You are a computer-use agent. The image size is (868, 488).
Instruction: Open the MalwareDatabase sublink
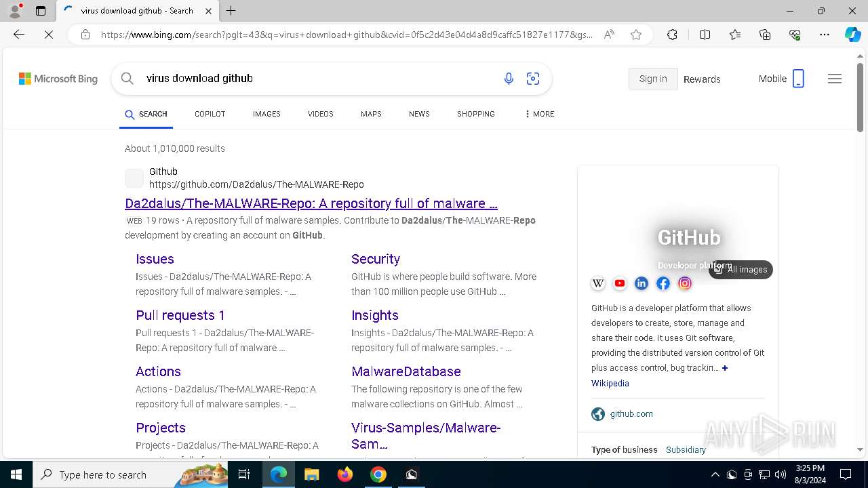tap(406, 371)
